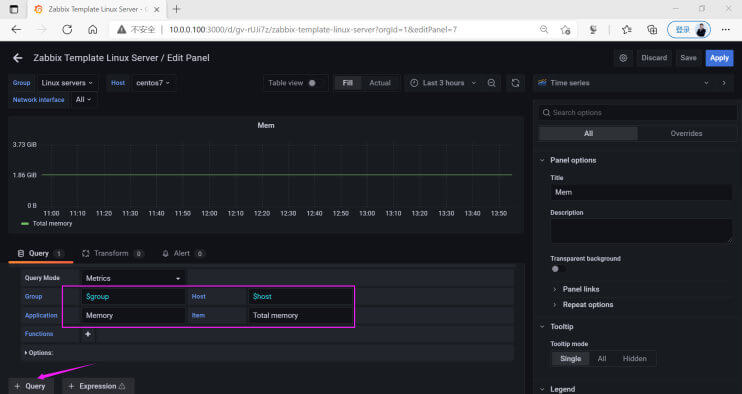Open the Alert tab
The height and width of the screenshot is (394, 742).
coord(183,254)
